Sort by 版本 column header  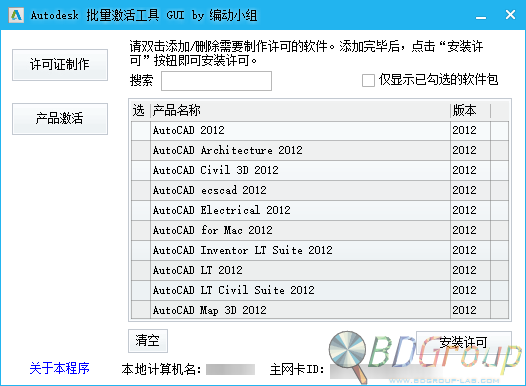coord(470,110)
